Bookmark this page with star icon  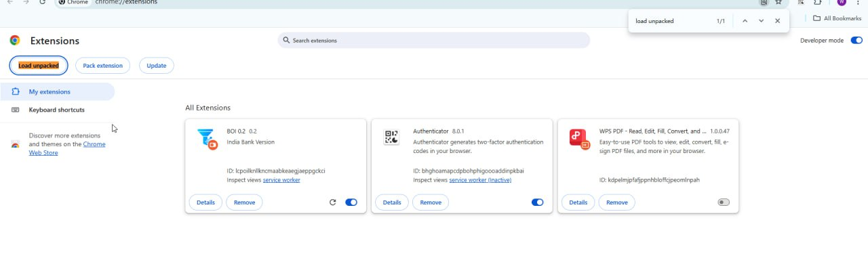point(778,2)
